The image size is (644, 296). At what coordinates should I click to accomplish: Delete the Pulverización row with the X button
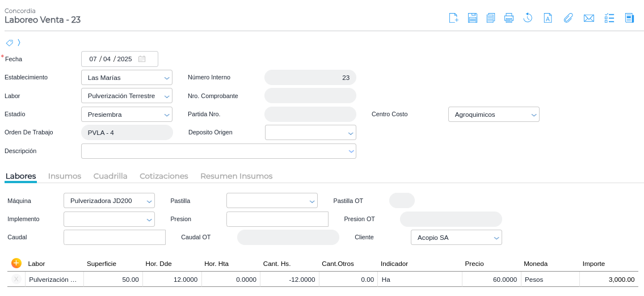click(x=16, y=279)
